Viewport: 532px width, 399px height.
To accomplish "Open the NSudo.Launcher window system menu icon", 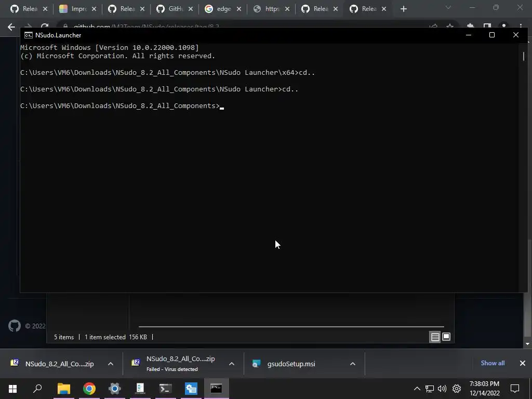I will pos(29,35).
